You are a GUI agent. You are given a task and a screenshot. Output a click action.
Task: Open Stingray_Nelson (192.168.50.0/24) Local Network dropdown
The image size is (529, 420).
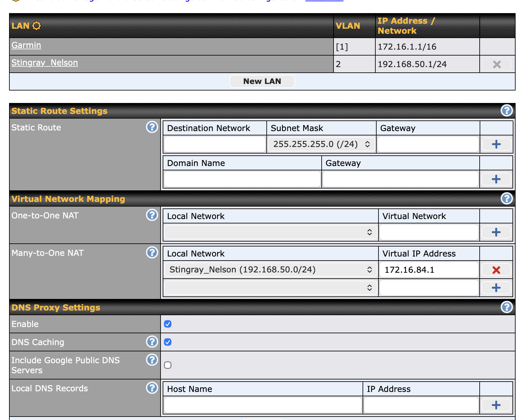point(271,270)
